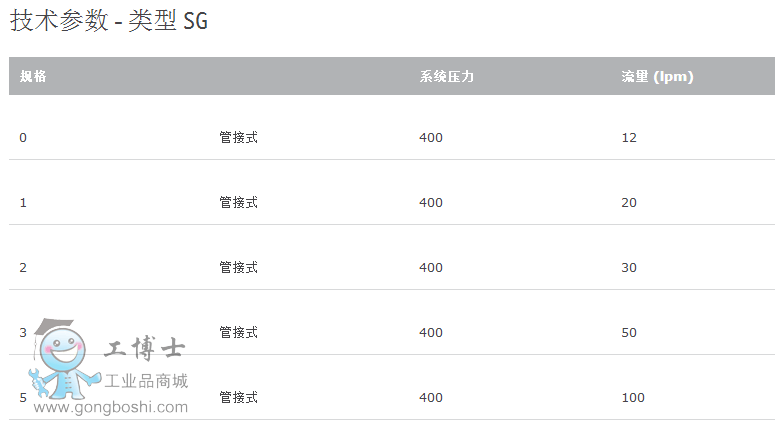Open the www.gongboshi.com watermark link
Image resolution: width=775 pixels, height=426 pixels.
click(110, 407)
